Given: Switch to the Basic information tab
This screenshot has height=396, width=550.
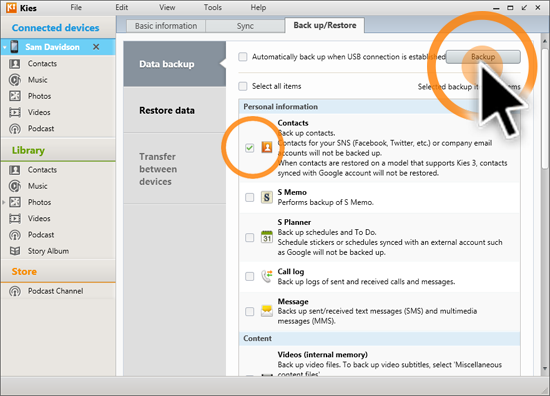Looking at the screenshot, I should (166, 26).
